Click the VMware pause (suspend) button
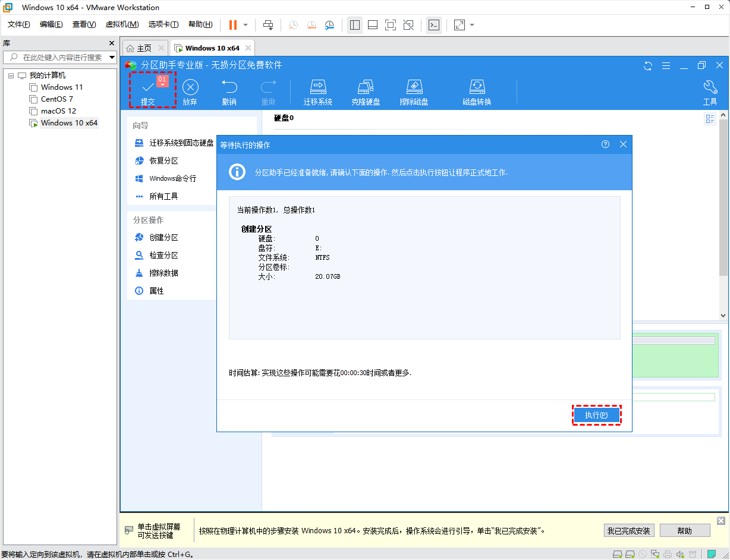The height and width of the screenshot is (560, 730). [x=232, y=25]
